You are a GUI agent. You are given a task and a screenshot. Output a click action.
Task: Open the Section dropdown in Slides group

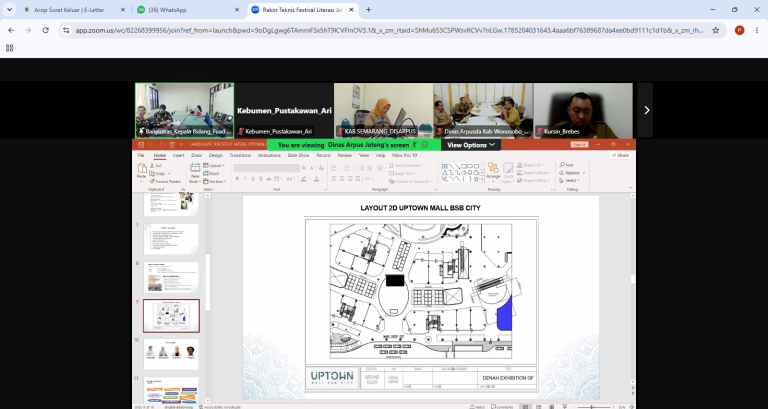tap(215, 181)
